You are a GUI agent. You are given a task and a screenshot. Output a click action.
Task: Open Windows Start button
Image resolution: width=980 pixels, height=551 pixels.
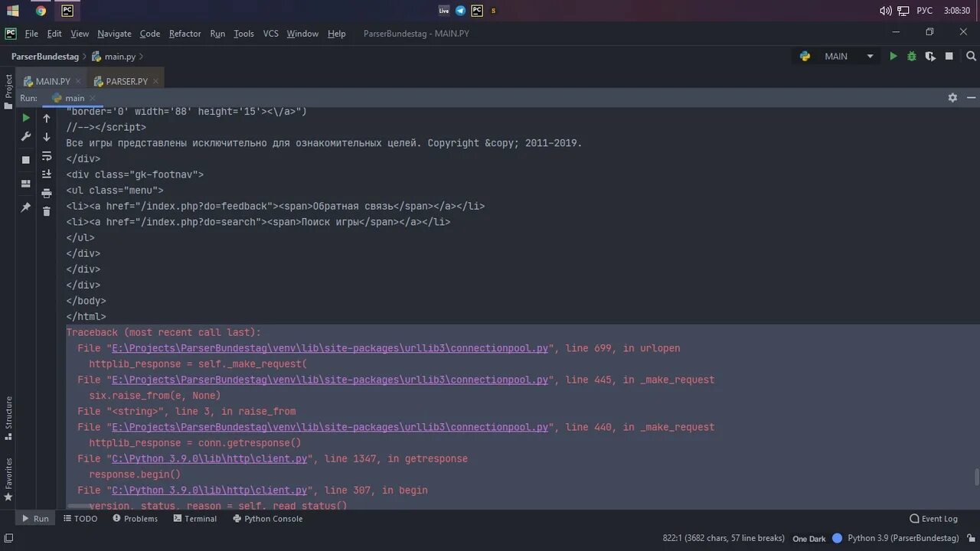point(13,10)
